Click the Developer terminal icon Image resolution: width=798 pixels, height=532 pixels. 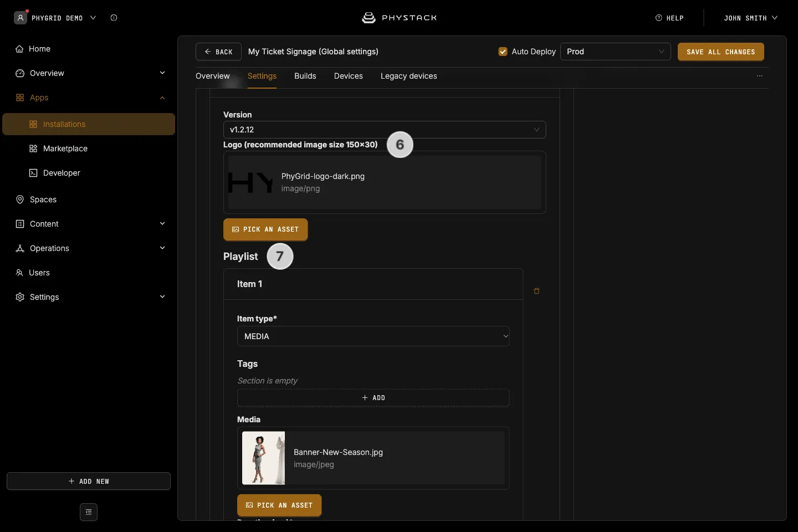[x=33, y=173]
